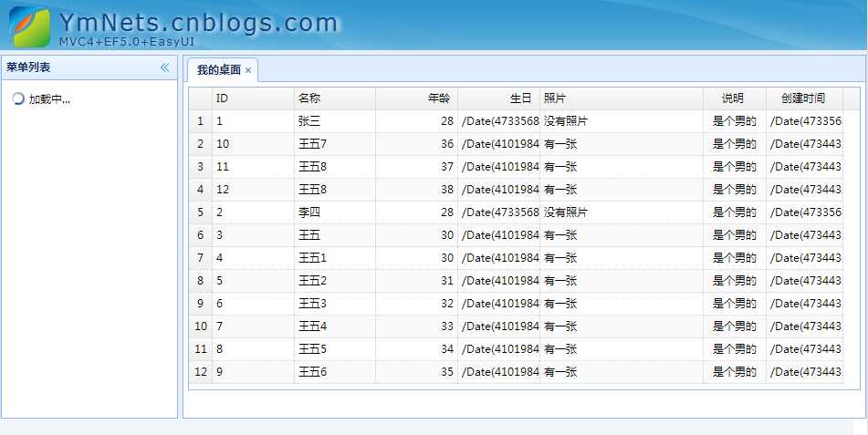Select the row named 李四
This screenshot has width=868, height=435.
click(516, 212)
